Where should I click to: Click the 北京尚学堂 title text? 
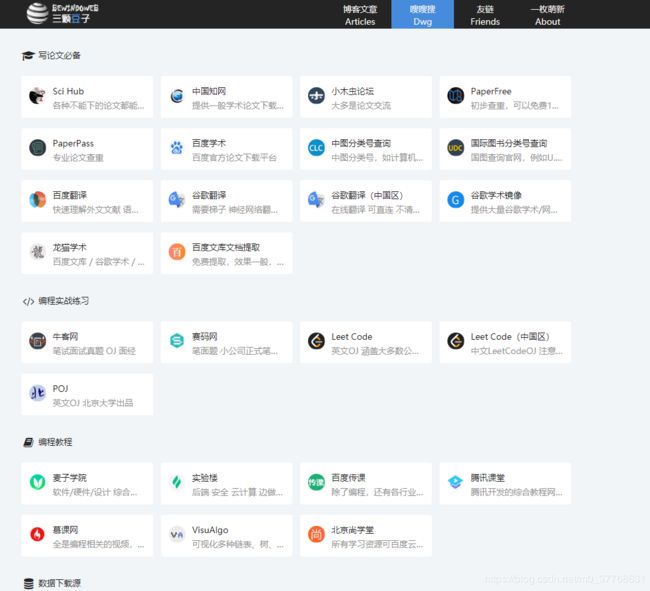point(352,530)
